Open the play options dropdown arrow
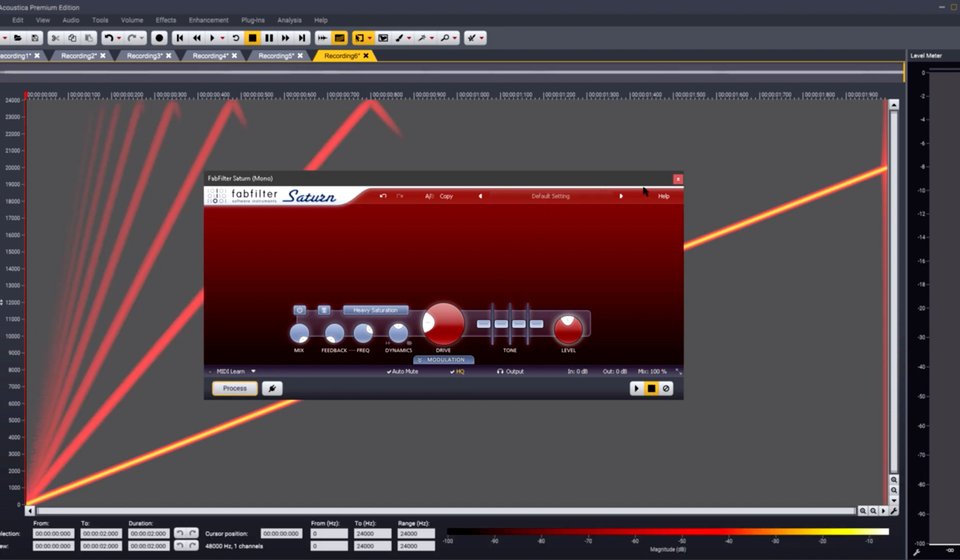960x560 pixels. coord(223,38)
